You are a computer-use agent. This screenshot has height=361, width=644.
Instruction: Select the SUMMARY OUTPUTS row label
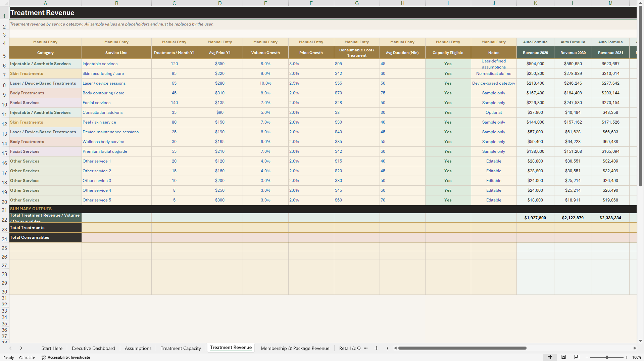pyautogui.click(x=31, y=209)
